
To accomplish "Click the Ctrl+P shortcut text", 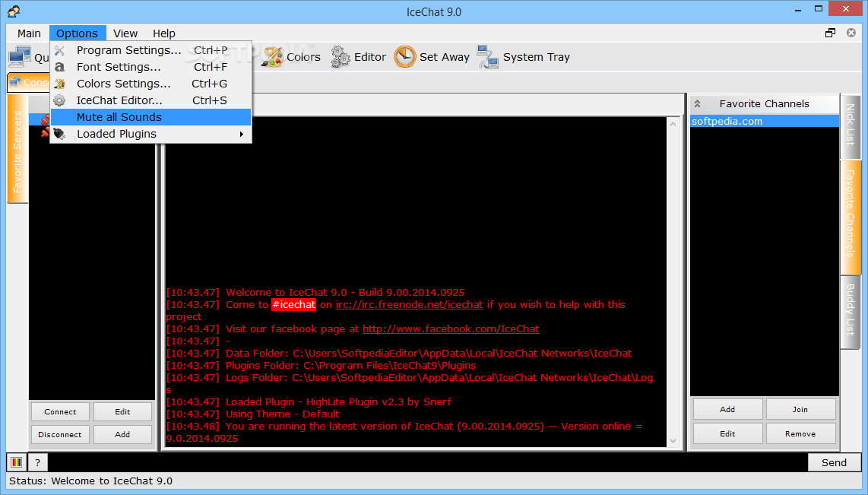I will tap(211, 50).
